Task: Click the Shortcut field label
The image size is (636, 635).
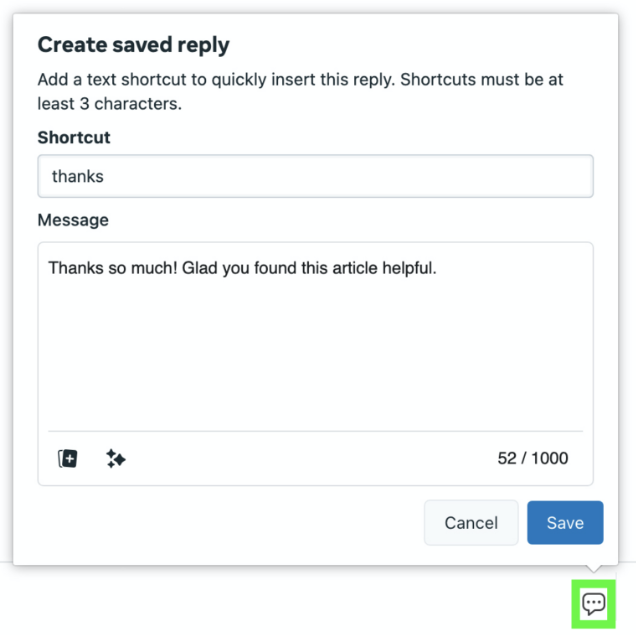Action: coord(74,138)
